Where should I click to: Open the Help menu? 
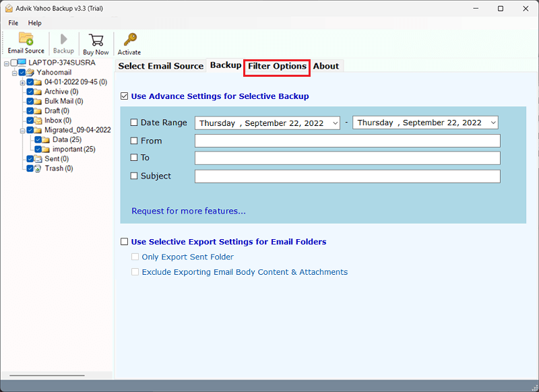pyautogui.click(x=35, y=23)
